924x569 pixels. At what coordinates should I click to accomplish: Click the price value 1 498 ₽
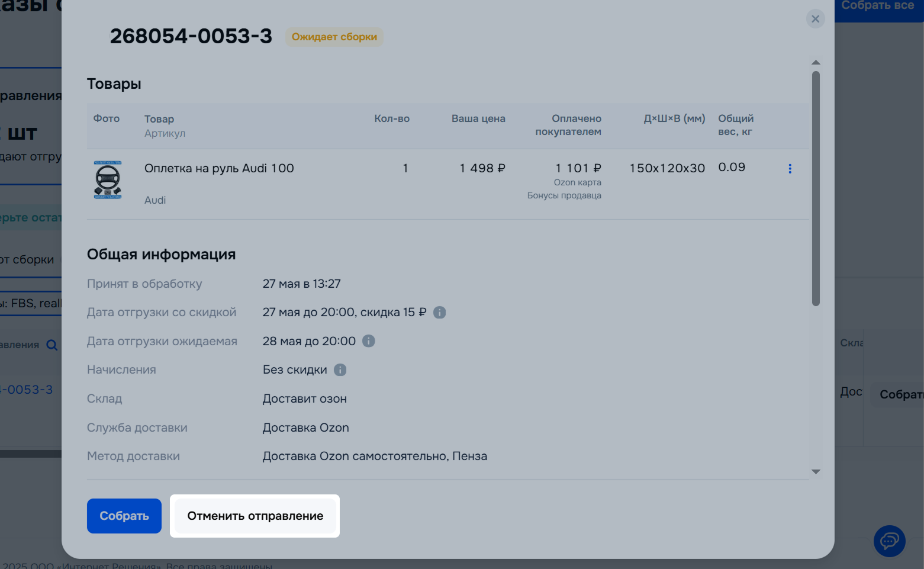[482, 168]
